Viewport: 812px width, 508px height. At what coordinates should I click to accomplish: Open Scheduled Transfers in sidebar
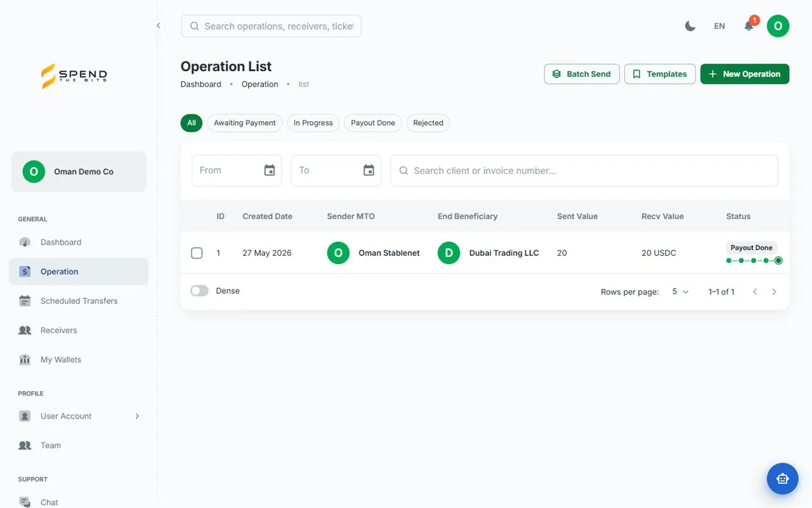79,301
